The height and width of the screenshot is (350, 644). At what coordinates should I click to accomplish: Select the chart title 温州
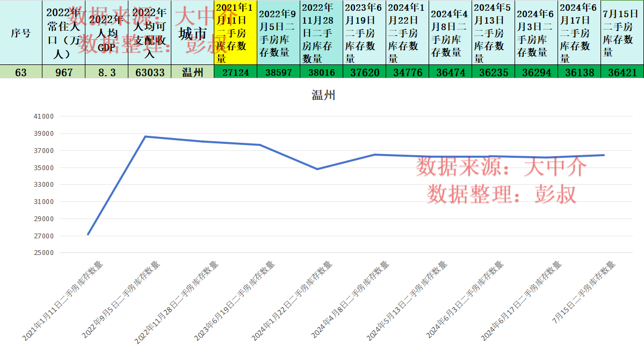tap(323, 95)
